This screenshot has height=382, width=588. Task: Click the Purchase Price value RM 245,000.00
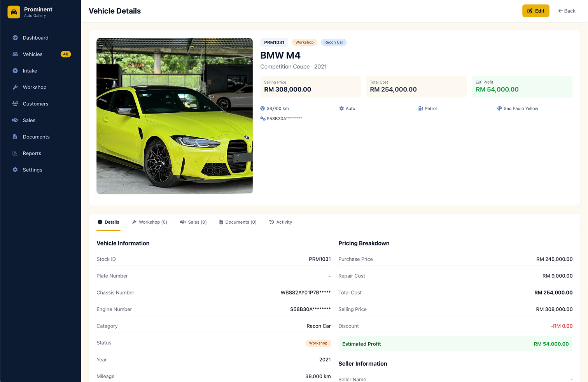[x=554, y=259]
